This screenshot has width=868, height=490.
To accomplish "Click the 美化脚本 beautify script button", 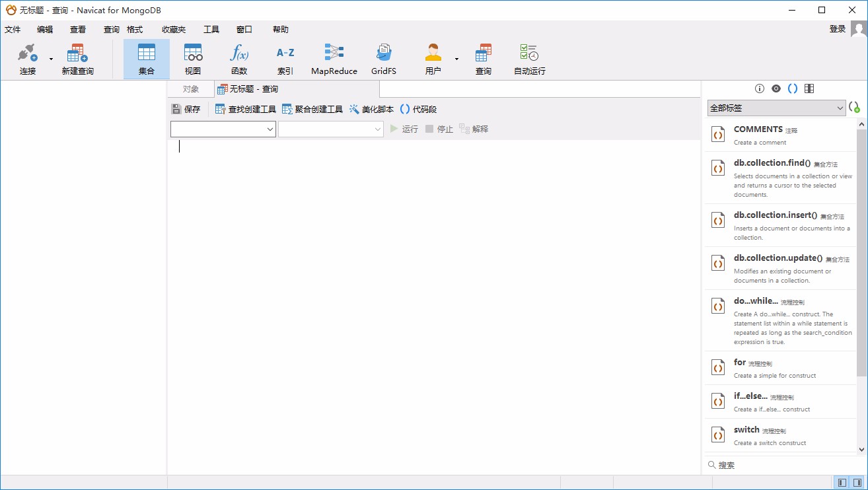I will point(371,110).
